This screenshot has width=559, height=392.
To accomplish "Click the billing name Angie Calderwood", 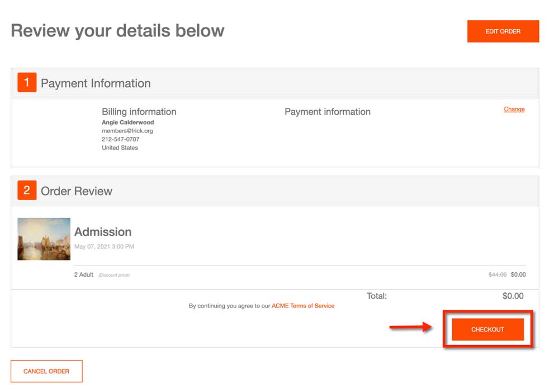I will click(x=127, y=122).
